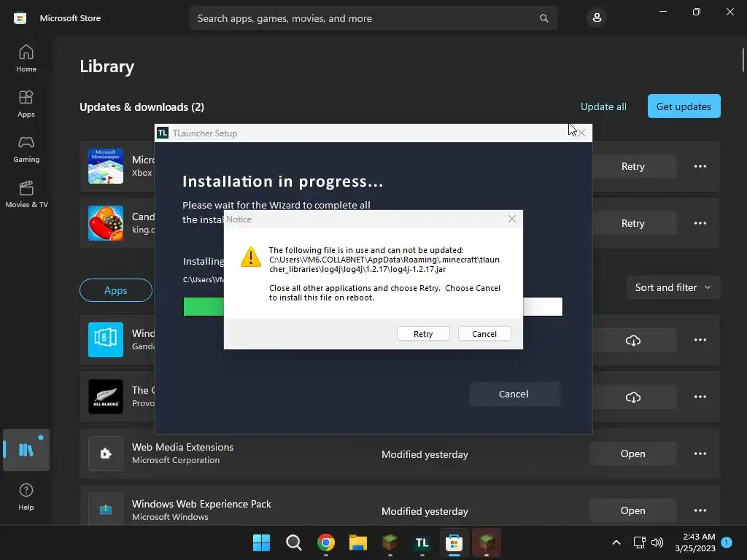747x560 pixels.
Task: Click 'Updates & downloads (2)' heading
Action: 142,107
